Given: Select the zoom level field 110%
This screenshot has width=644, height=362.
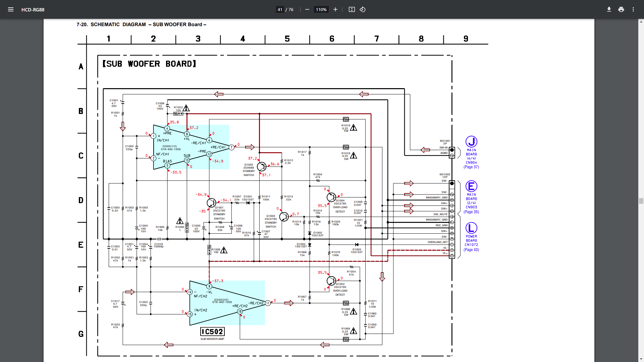Looking at the screenshot, I should [321, 9].
